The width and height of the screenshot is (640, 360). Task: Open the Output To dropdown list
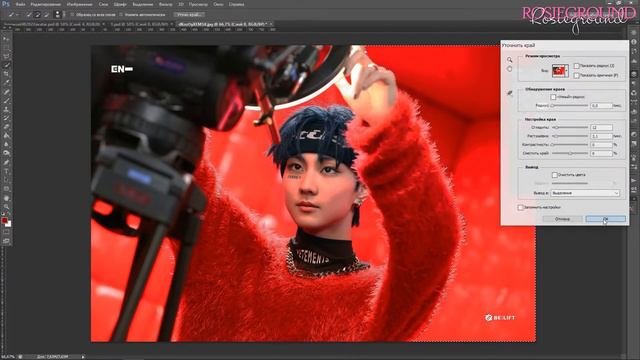(585, 193)
